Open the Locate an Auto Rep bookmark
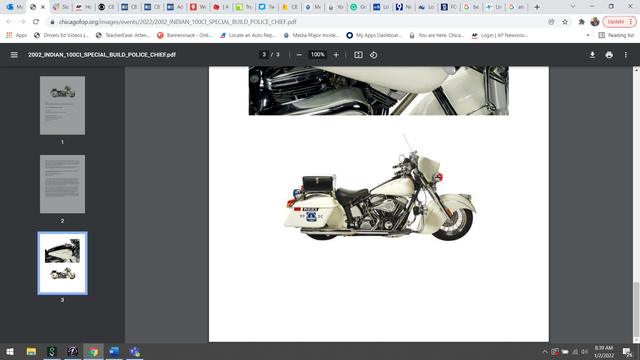Screen dimensions: 640x360 pyautogui.click(x=248, y=36)
